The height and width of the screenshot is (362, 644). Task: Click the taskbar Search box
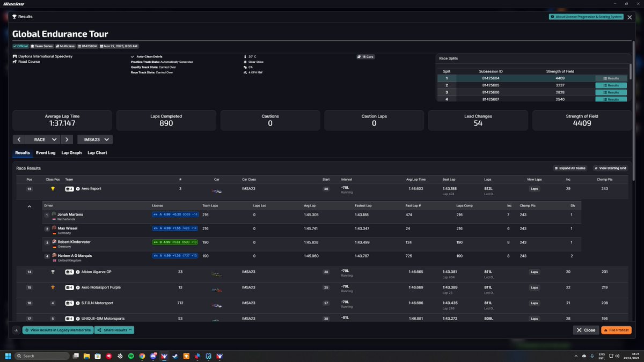[x=42, y=356]
